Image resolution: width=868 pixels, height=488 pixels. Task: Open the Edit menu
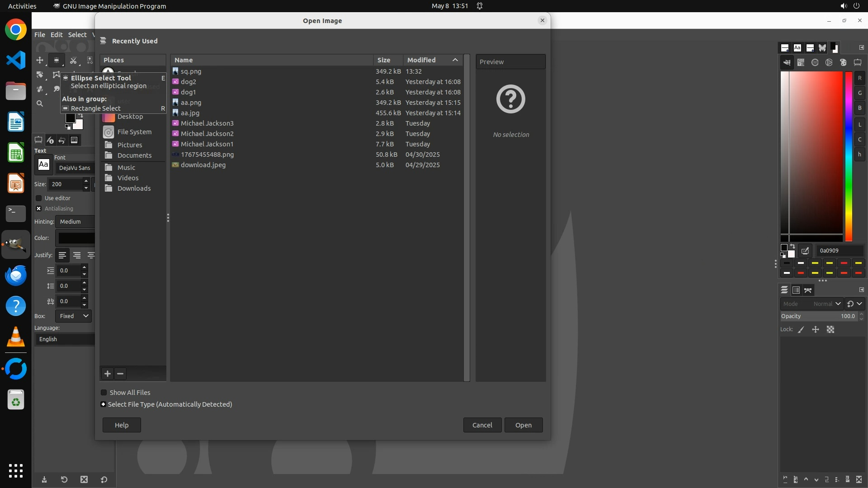coord(57,35)
